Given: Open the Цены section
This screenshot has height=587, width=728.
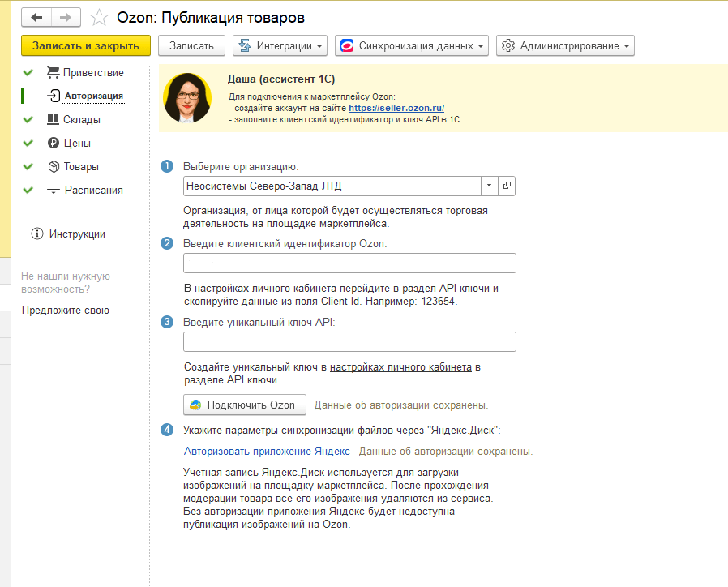Looking at the screenshot, I should click(x=77, y=143).
